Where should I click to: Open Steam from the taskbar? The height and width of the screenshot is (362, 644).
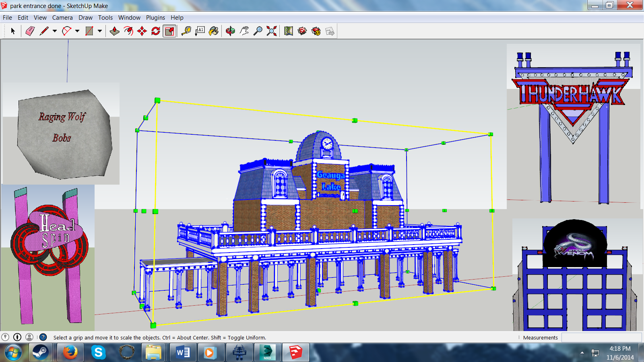40,353
